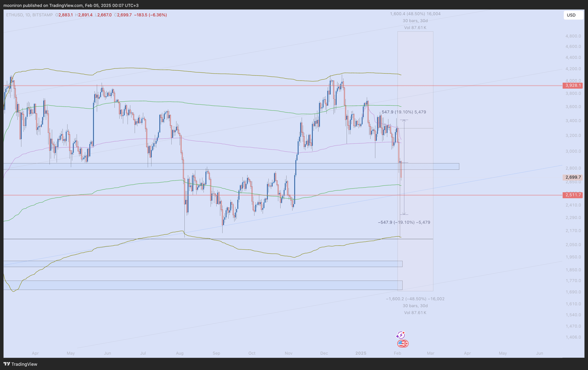Click the TradingView logo at bottom left

pyautogui.click(x=20, y=364)
